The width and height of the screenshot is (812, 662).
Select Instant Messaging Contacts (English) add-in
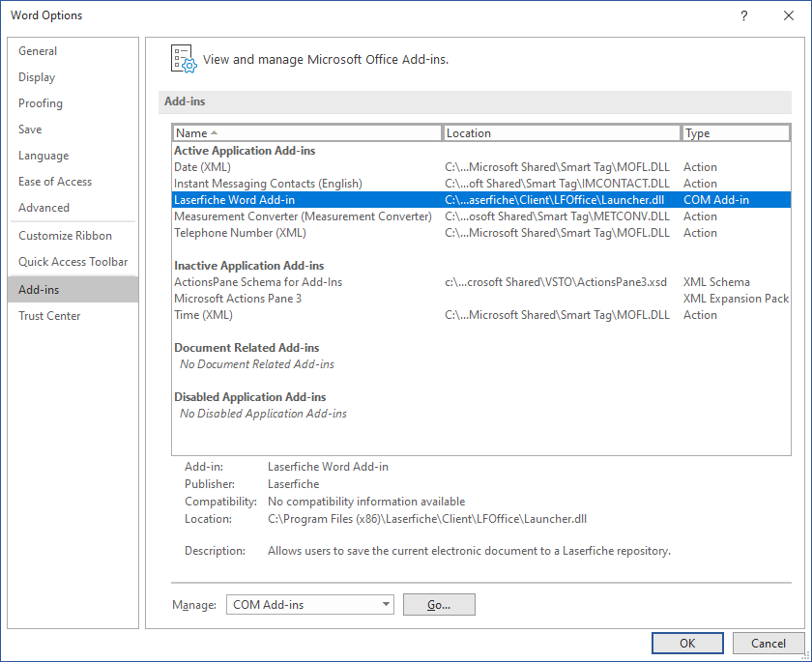(481, 184)
